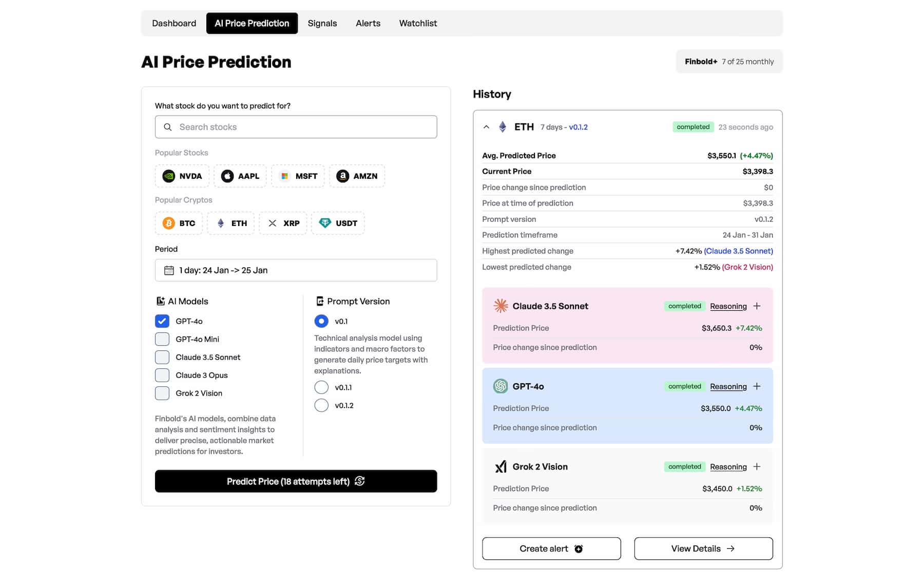
Task: Check the Grok 2 Vision checkbox
Action: pos(162,393)
